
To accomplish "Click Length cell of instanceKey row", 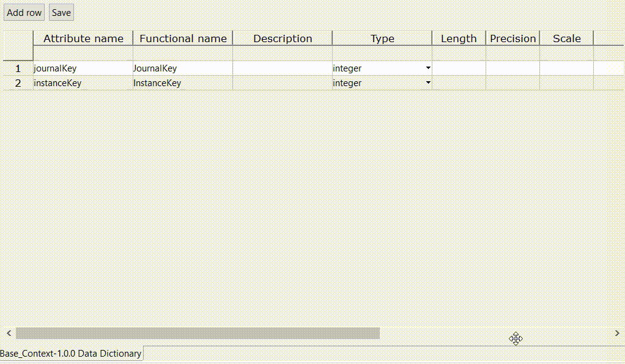I will [x=459, y=83].
